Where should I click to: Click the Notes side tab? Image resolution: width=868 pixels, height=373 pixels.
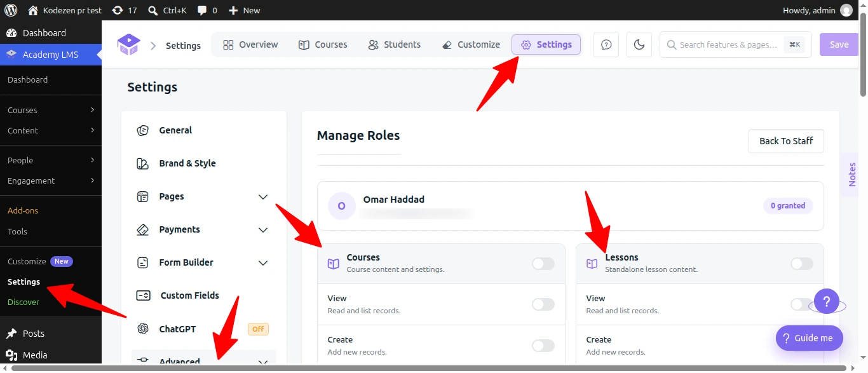pyautogui.click(x=853, y=175)
